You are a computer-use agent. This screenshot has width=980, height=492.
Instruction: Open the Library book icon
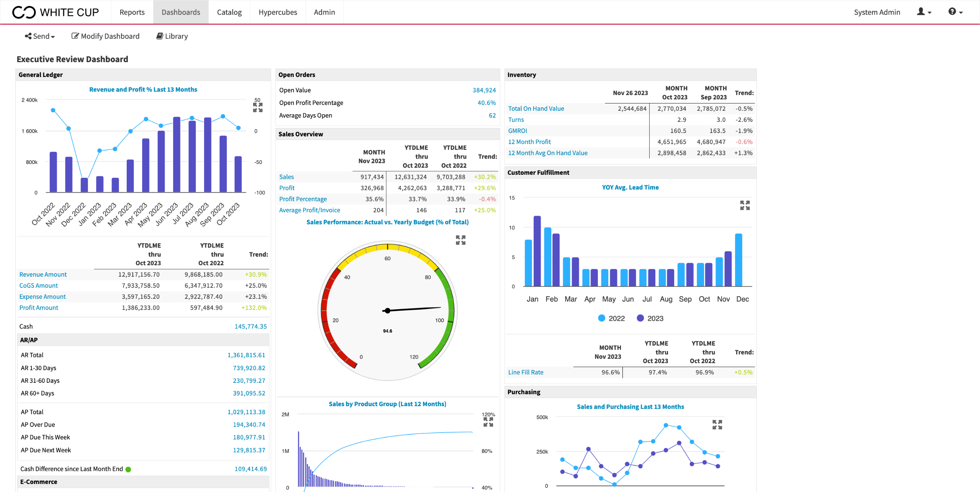[x=160, y=36]
